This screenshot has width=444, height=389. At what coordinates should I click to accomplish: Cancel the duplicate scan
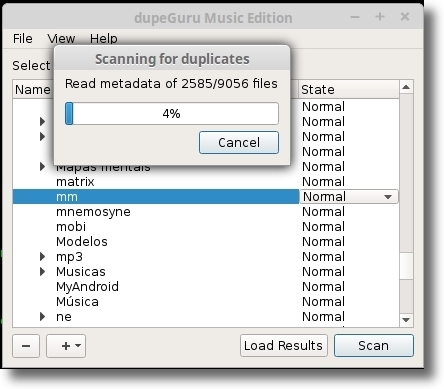coord(239,142)
